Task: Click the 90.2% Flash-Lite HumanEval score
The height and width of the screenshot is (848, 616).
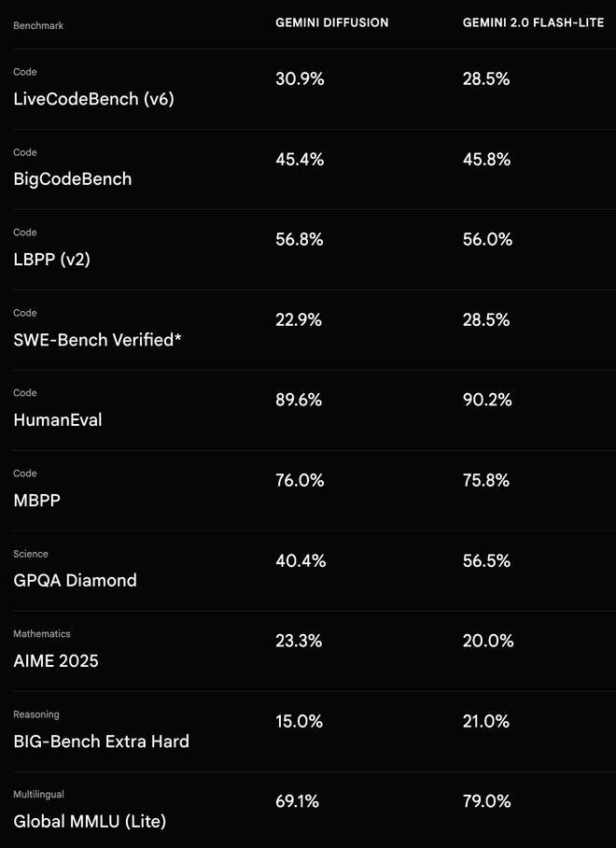Action: click(x=486, y=401)
